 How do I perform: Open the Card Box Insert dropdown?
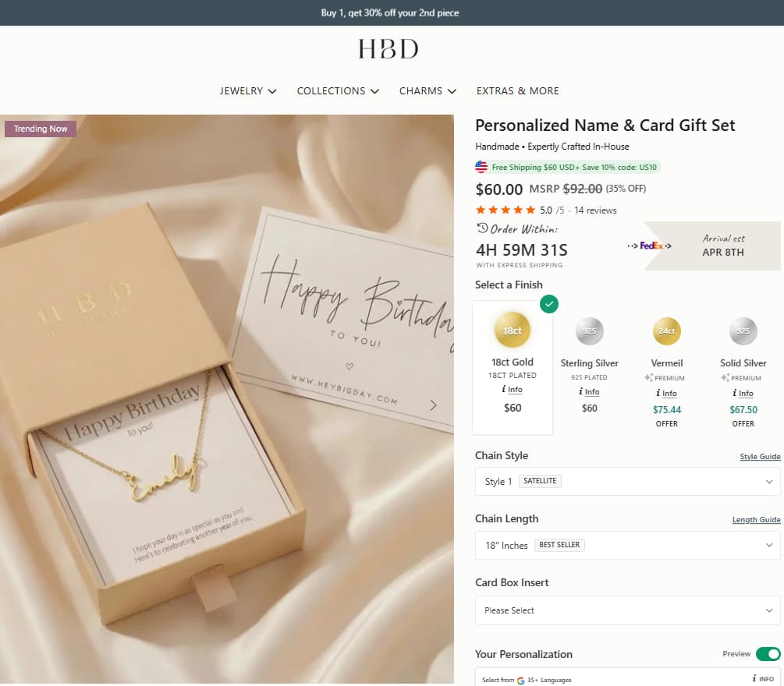(x=627, y=610)
